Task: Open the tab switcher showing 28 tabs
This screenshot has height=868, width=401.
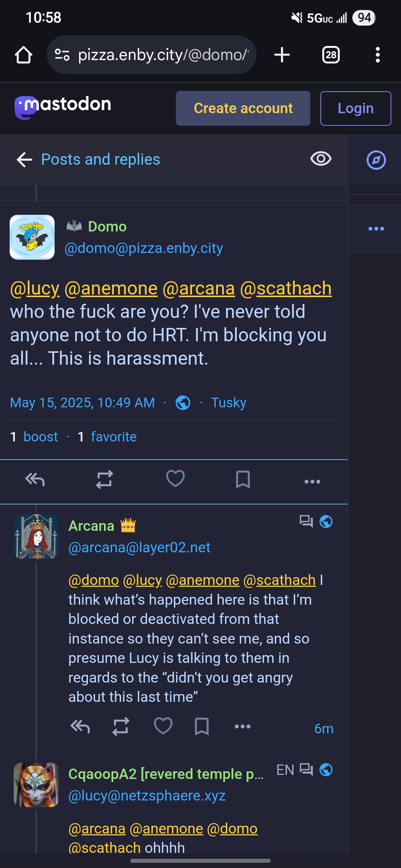Action: coord(331,55)
